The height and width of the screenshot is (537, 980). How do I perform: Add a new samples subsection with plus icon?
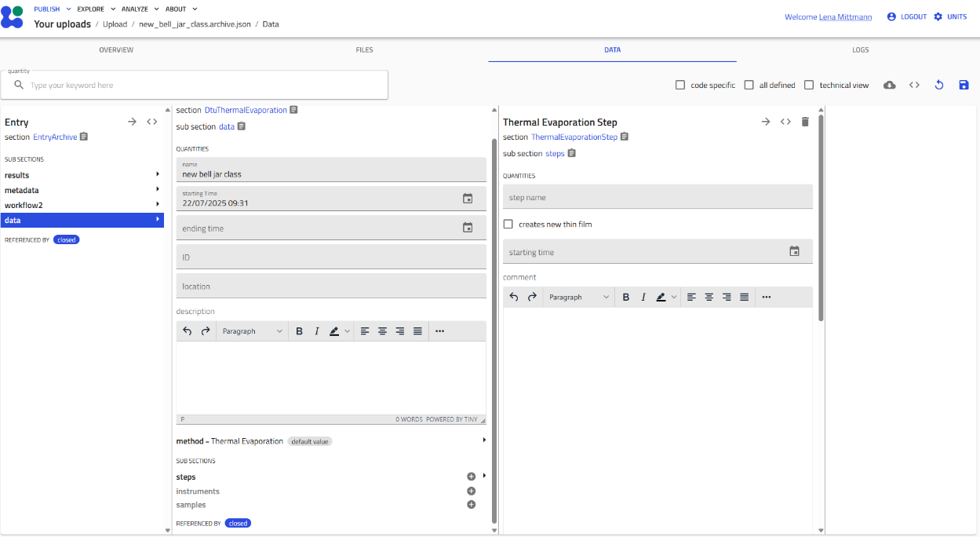point(472,505)
